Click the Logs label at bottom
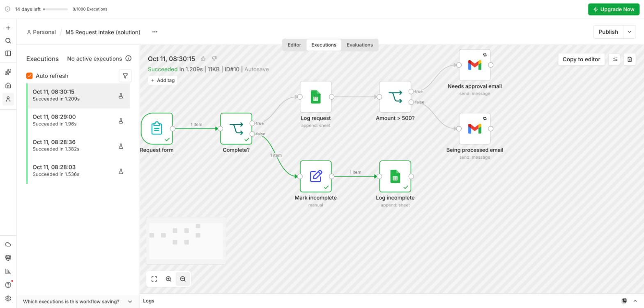 [149, 301]
